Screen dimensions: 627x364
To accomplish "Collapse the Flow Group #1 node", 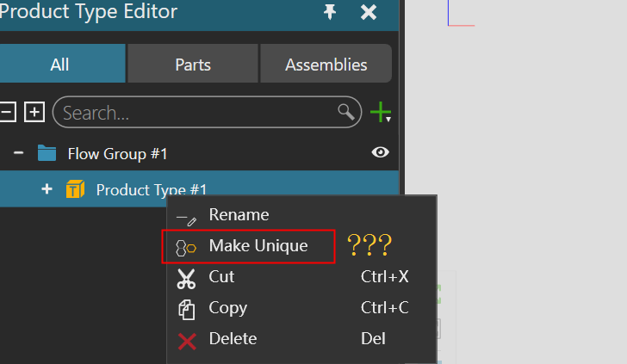I will click(x=18, y=154).
